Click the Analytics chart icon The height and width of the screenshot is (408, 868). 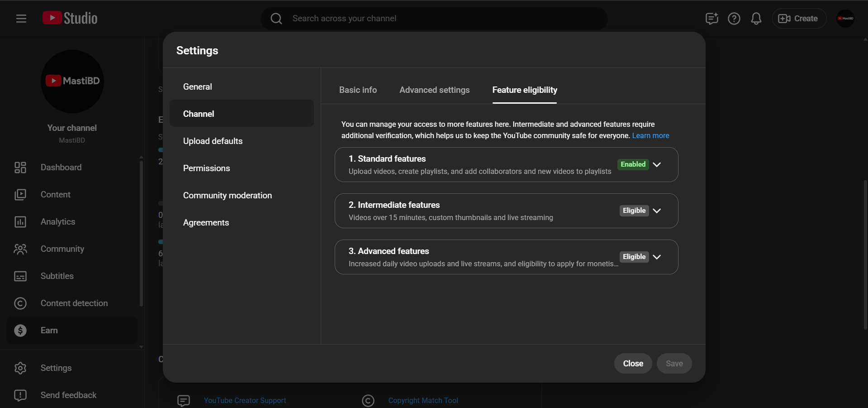(20, 222)
